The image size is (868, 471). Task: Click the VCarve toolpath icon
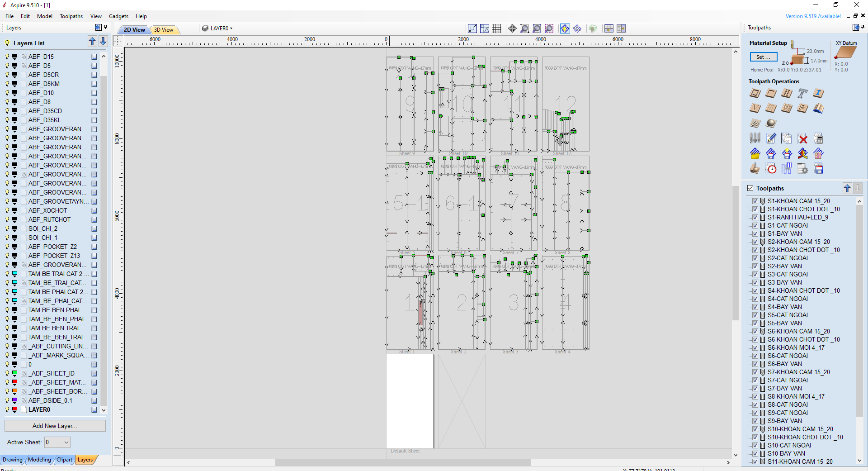pyautogui.click(x=755, y=108)
